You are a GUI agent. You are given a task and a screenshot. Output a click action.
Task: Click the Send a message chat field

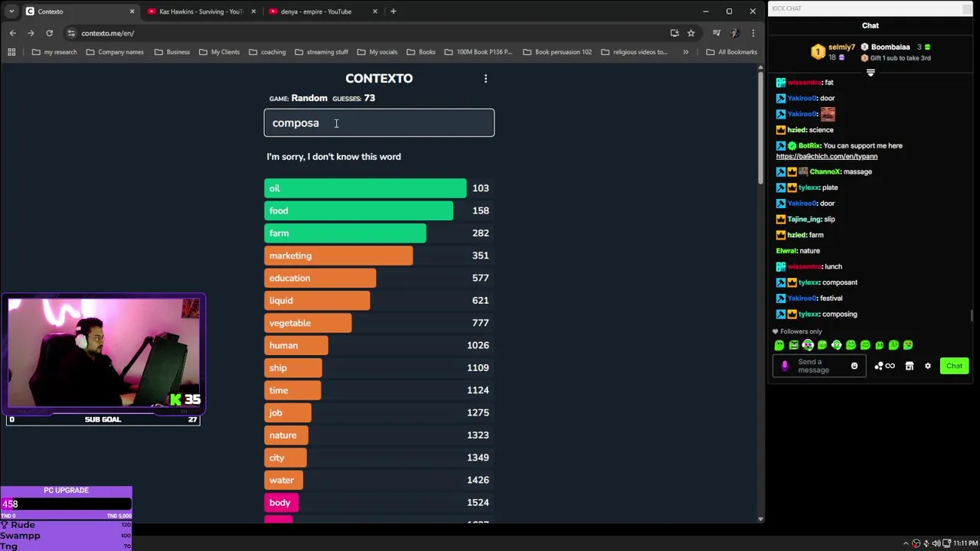pos(820,366)
